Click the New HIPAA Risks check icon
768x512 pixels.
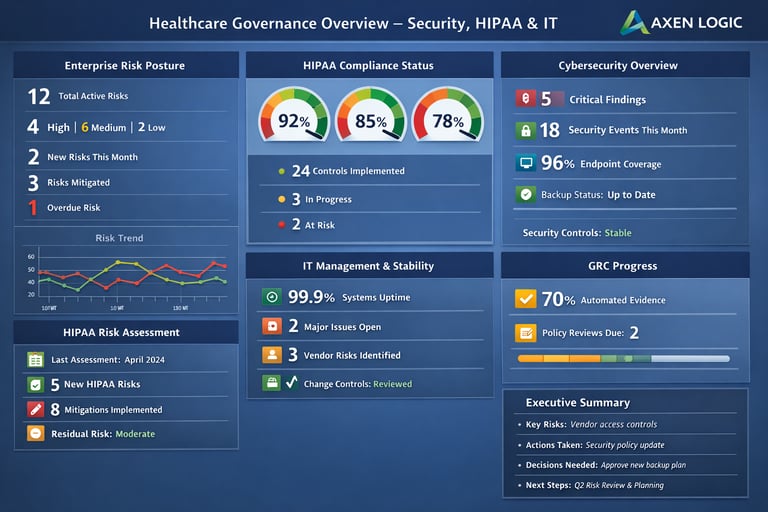tap(36, 385)
